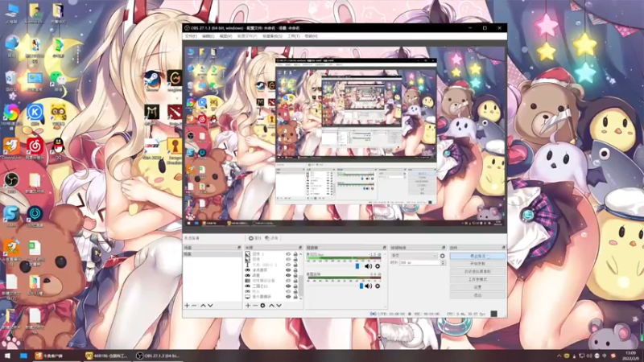Click the add scene plus icon
Image resolution: width=644 pixels, height=362 pixels.
187,306
